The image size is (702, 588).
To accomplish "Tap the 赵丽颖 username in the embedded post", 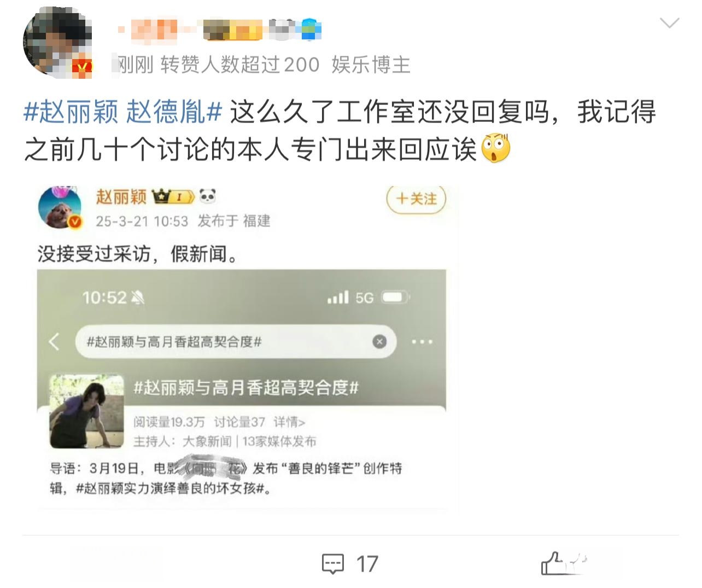I will pos(121,196).
